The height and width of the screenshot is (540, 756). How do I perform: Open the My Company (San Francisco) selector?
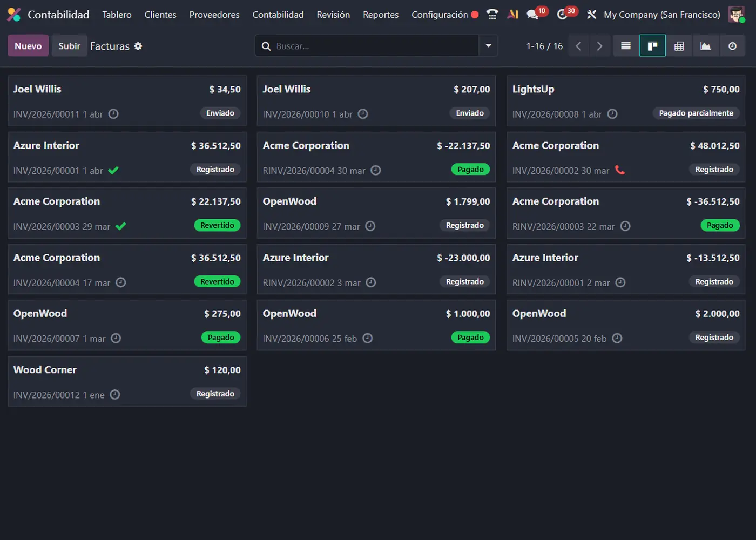[x=661, y=15]
